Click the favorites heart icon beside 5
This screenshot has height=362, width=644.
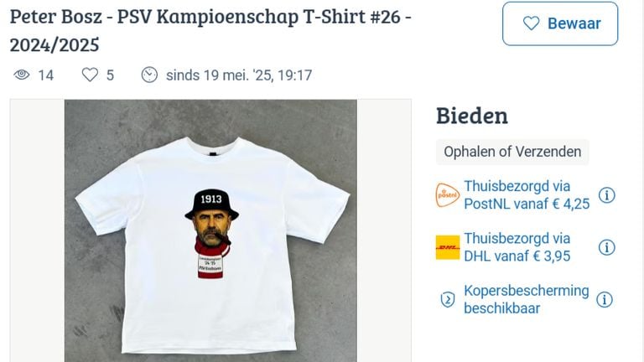tap(90, 75)
